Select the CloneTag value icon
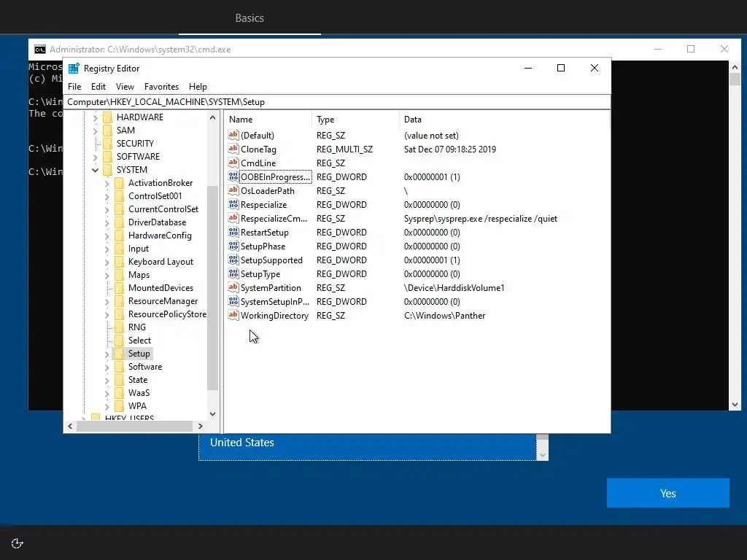 [x=233, y=149]
